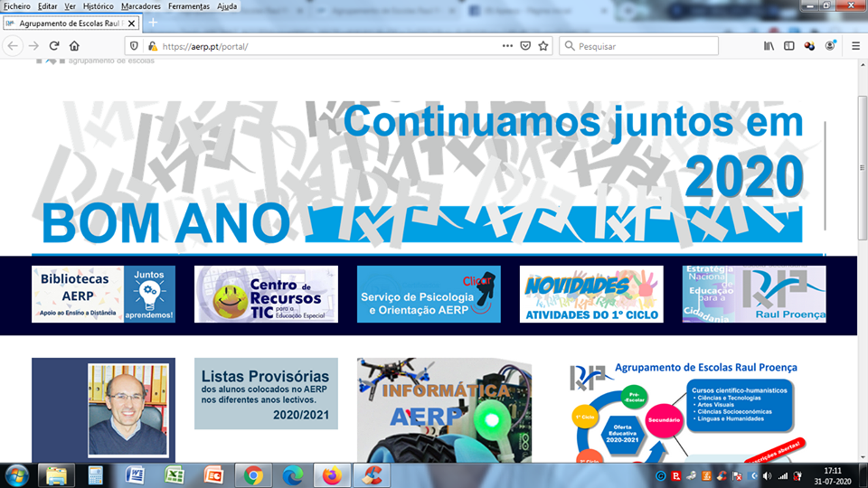Open Serviço de Psicologia e Orientação banner
This screenshot has height=488, width=868.
(x=429, y=295)
